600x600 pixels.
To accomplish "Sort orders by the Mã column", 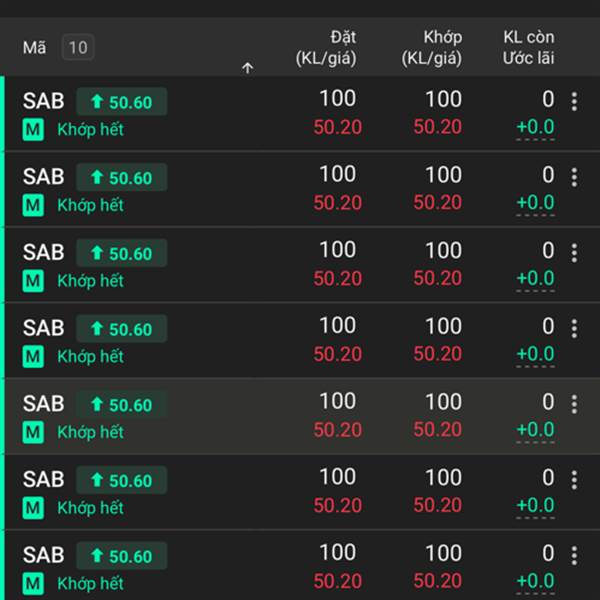I will click(x=34, y=47).
